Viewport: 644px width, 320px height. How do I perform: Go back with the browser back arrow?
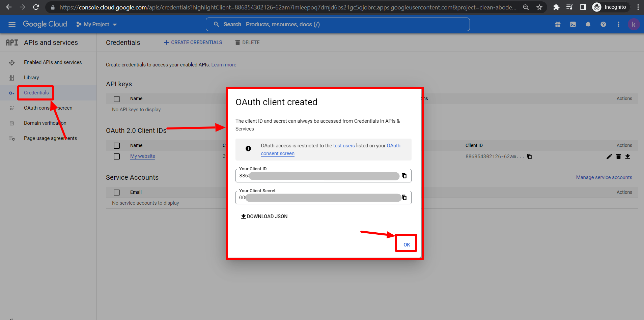pos(9,7)
